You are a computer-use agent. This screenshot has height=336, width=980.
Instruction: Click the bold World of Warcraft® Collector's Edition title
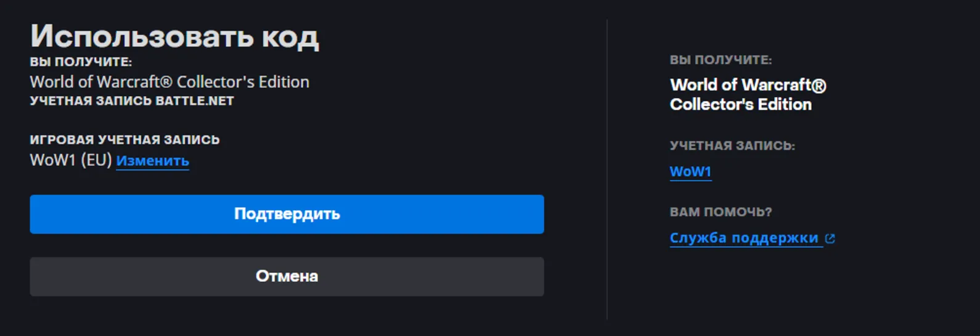(748, 94)
